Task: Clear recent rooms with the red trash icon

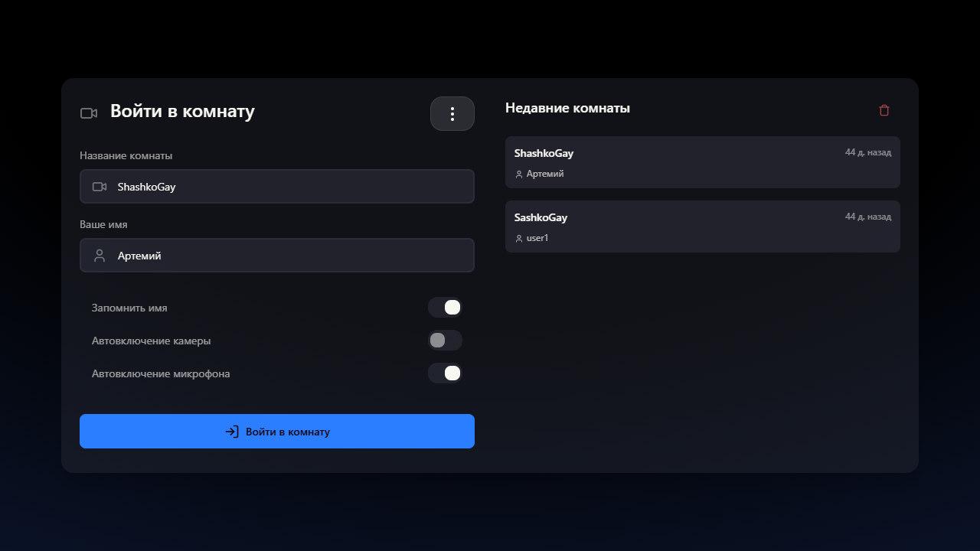Action: [884, 110]
